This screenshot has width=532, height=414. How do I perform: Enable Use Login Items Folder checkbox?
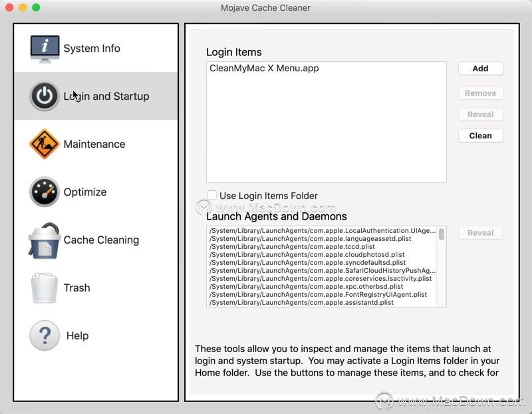pos(212,195)
